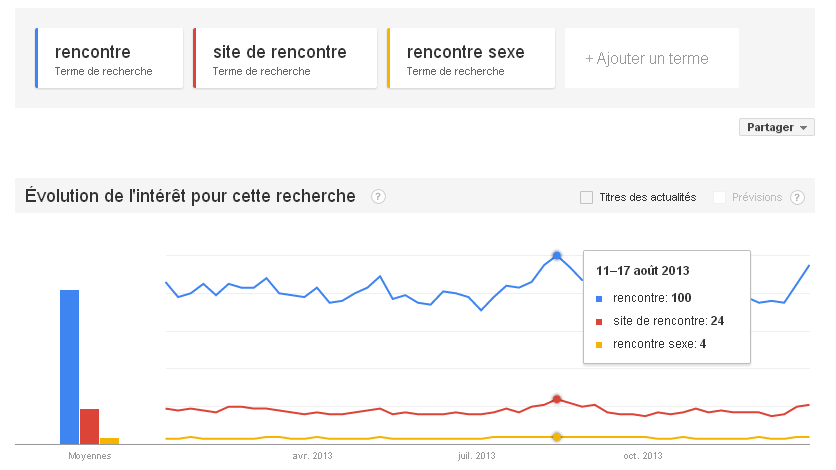Toggle the Prévisions checkbox
Screen dimensions: 836x470
tap(719, 197)
